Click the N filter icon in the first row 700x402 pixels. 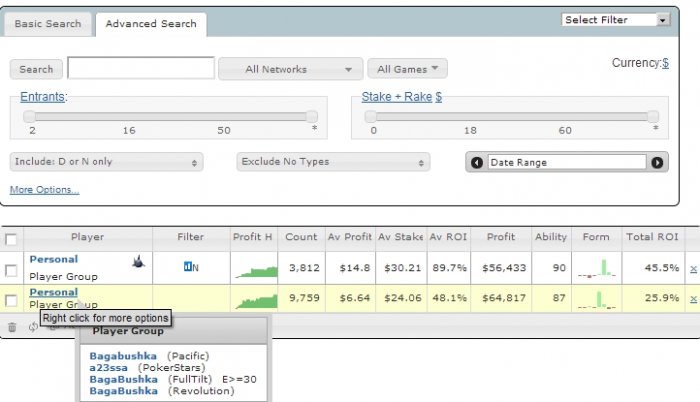tap(191, 267)
